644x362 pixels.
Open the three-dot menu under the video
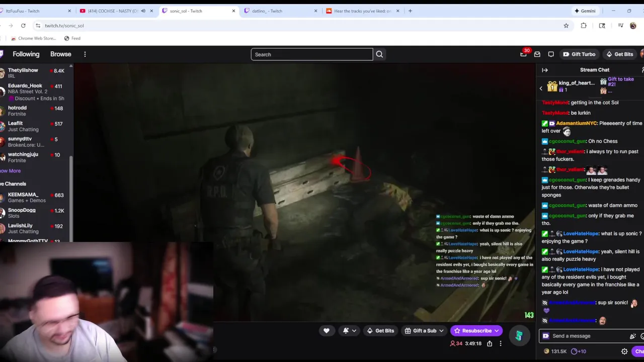point(500,343)
